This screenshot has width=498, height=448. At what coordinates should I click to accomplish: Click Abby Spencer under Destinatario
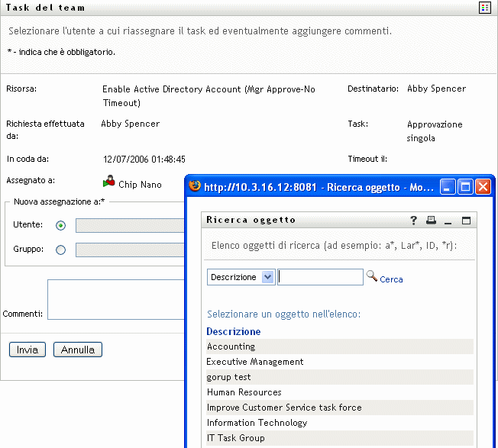tap(437, 89)
